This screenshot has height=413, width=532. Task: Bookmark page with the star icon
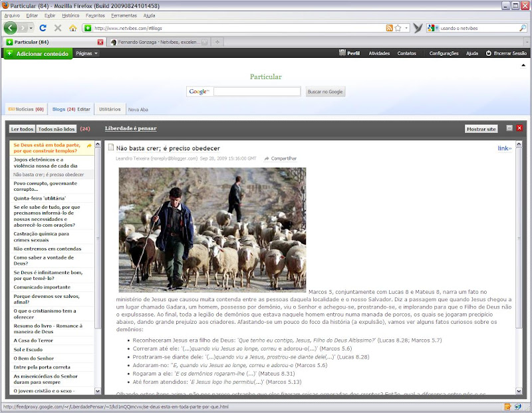[x=398, y=28]
